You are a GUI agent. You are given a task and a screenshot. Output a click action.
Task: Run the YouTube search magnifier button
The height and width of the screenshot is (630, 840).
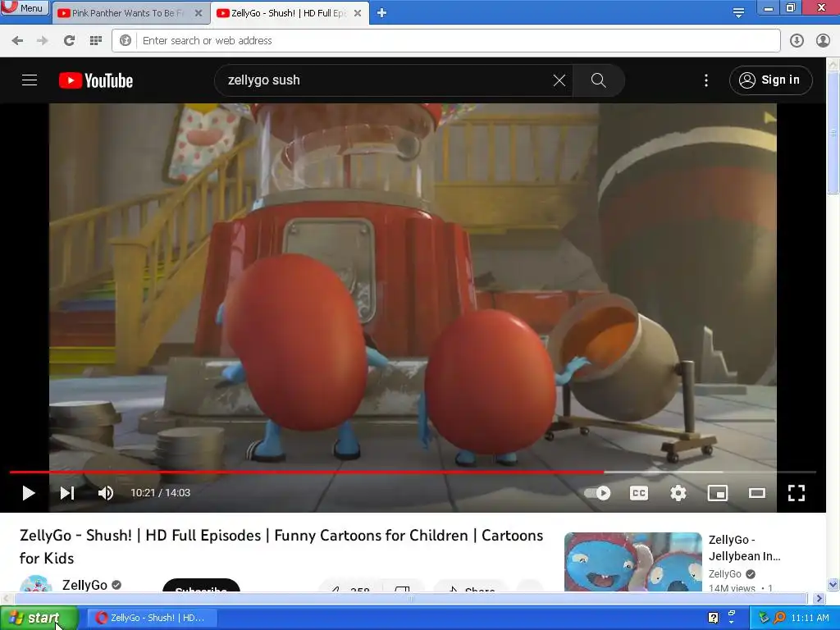[x=598, y=80]
